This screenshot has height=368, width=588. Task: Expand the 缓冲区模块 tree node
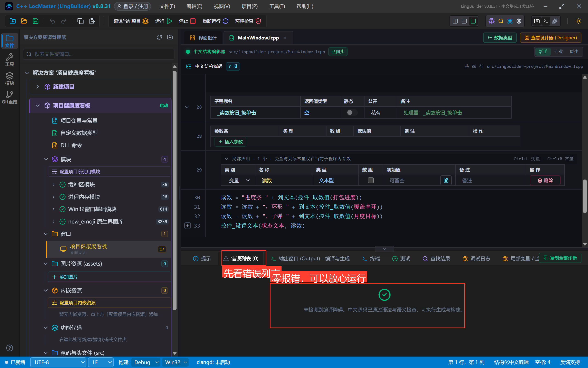click(54, 184)
